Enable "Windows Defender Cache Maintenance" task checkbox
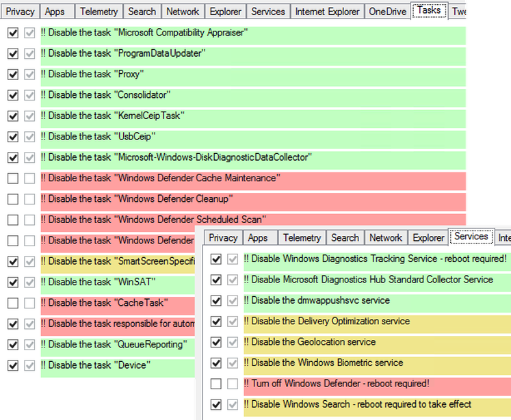 pyautogui.click(x=13, y=179)
